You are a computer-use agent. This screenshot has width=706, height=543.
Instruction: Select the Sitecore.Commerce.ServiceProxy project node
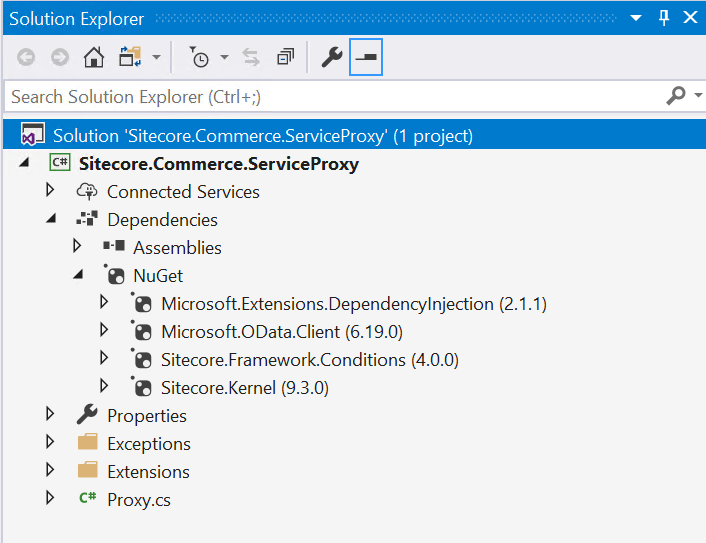tap(219, 164)
